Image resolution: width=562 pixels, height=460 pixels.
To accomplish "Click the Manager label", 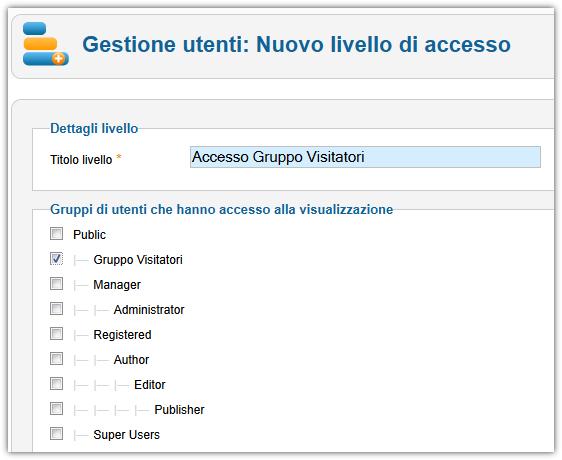I will 117,285.
